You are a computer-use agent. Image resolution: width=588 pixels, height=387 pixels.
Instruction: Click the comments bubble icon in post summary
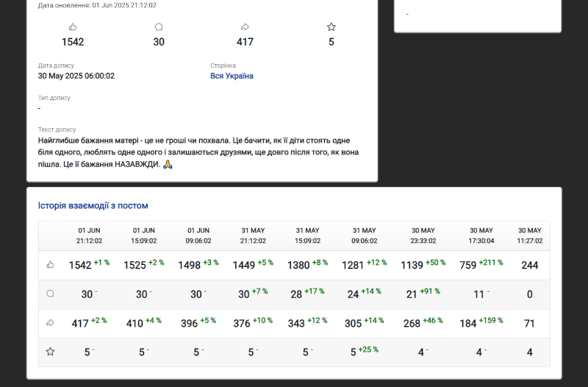pos(159,27)
